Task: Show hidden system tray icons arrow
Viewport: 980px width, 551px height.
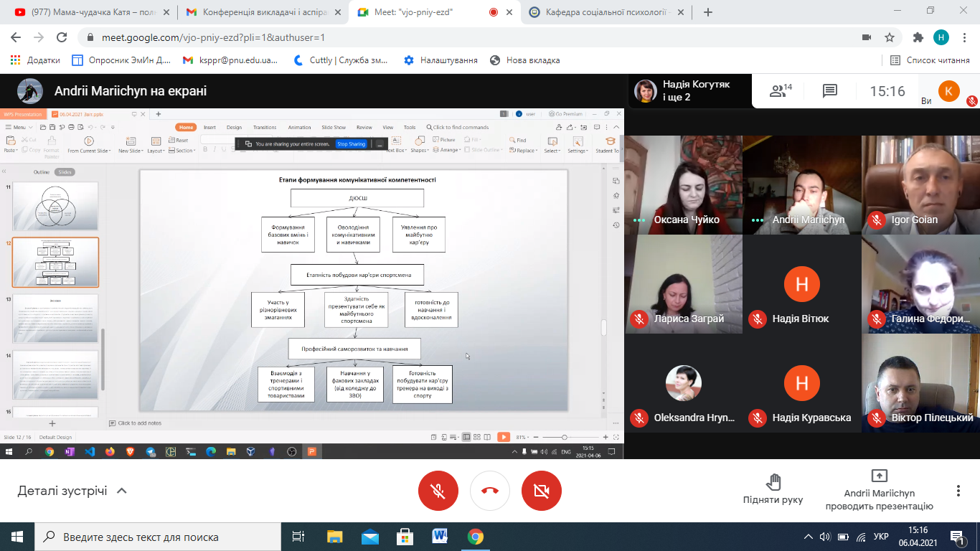Action: pos(809,537)
